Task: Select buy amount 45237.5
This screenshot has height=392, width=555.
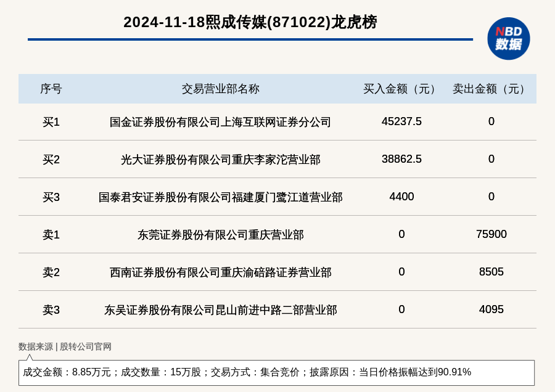Action: (401, 121)
